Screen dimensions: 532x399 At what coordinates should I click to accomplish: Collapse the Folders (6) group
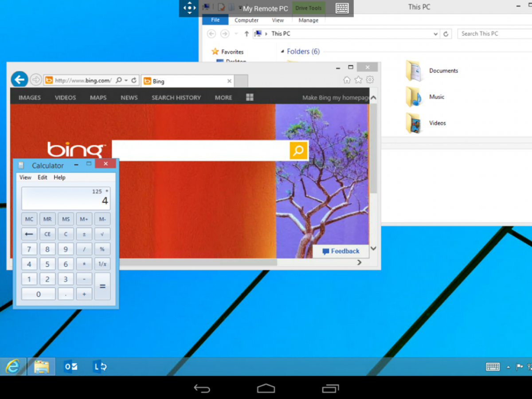(x=283, y=52)
